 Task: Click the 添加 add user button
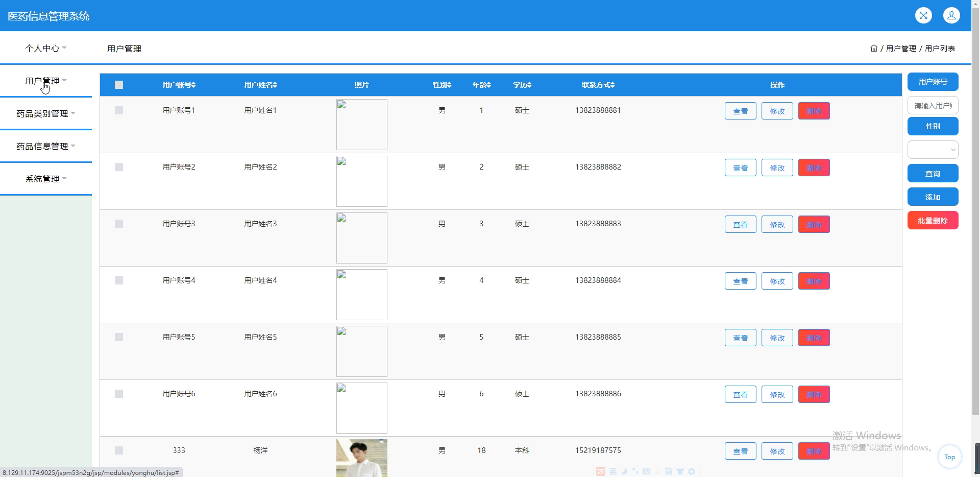tap(933, 197)
